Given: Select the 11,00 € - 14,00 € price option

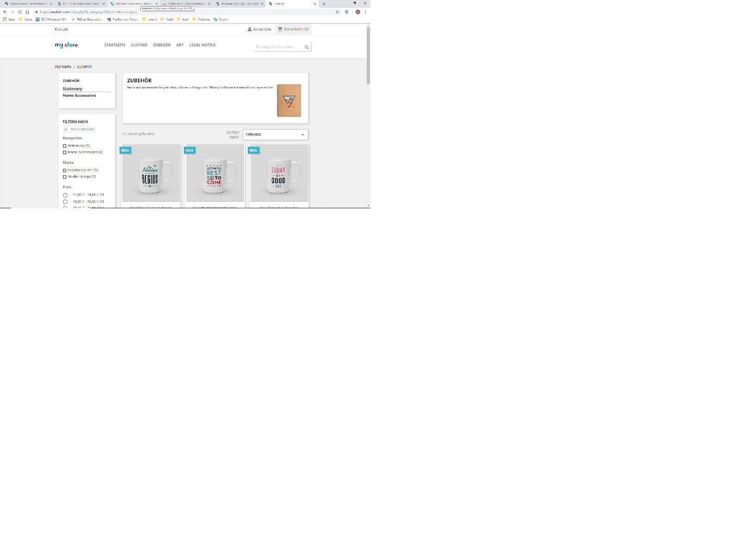Looking at the screenshot, I should (65, 195).
